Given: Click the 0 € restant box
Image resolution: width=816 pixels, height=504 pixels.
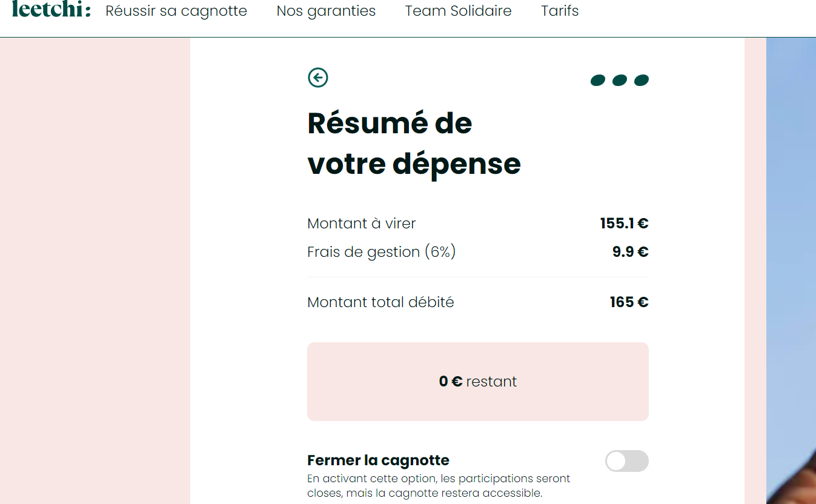Looking at the screenshot, I should [x=477, y=382].
